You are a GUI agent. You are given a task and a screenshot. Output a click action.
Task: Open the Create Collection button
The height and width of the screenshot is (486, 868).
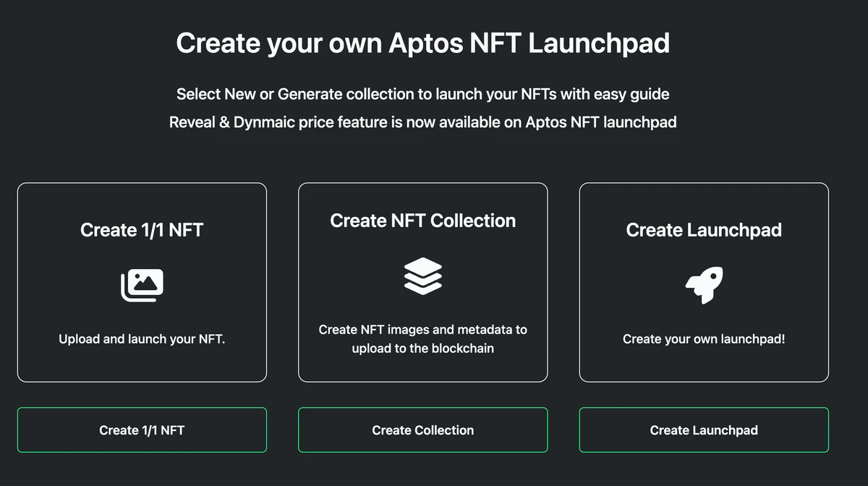point(423,430)
